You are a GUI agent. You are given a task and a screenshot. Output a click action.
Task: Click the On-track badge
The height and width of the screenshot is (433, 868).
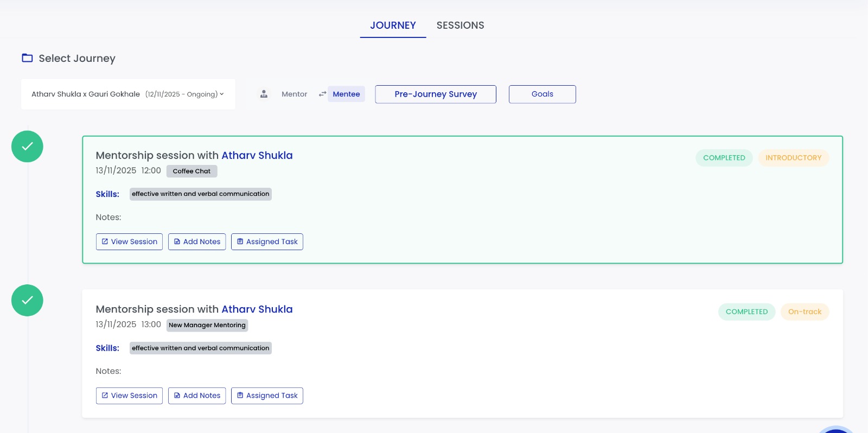805,311
